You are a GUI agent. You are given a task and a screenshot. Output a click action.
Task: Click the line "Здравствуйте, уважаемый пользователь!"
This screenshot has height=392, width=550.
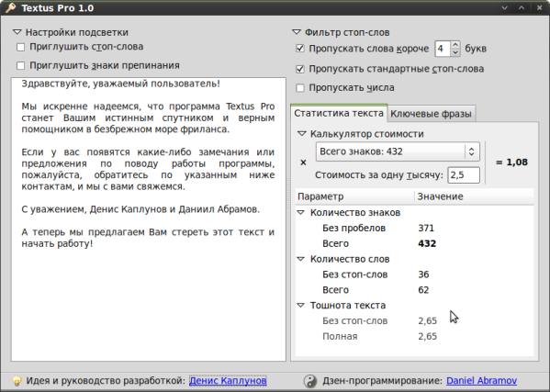pos(120,84)
